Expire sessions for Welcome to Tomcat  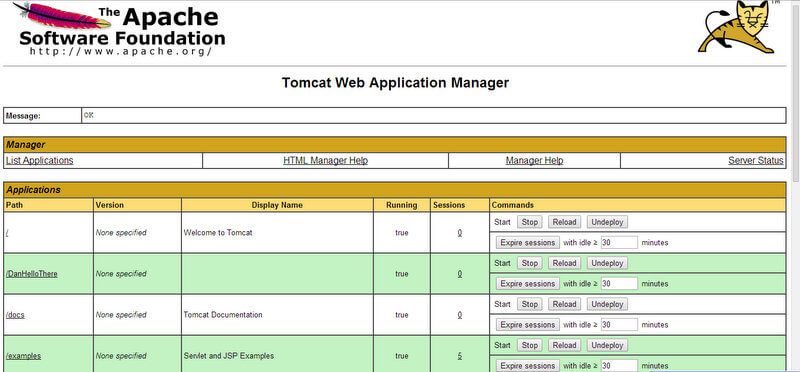click(528, 242)
